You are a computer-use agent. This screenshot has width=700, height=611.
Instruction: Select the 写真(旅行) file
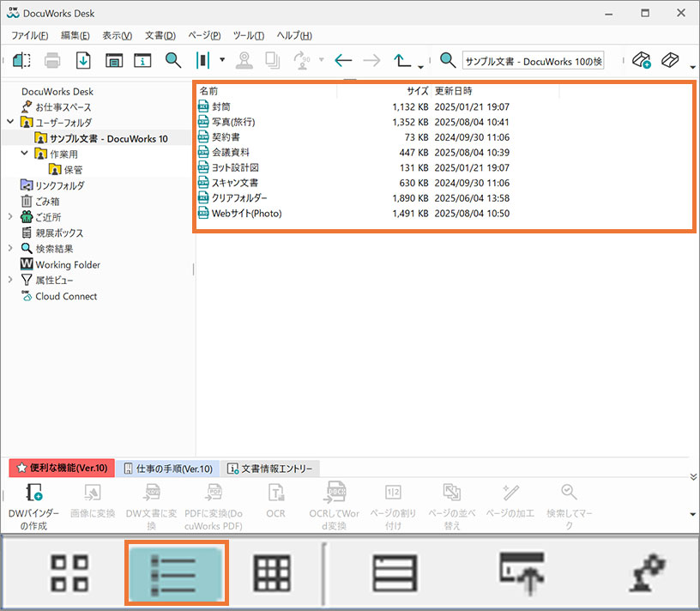(x=226, y=122)
